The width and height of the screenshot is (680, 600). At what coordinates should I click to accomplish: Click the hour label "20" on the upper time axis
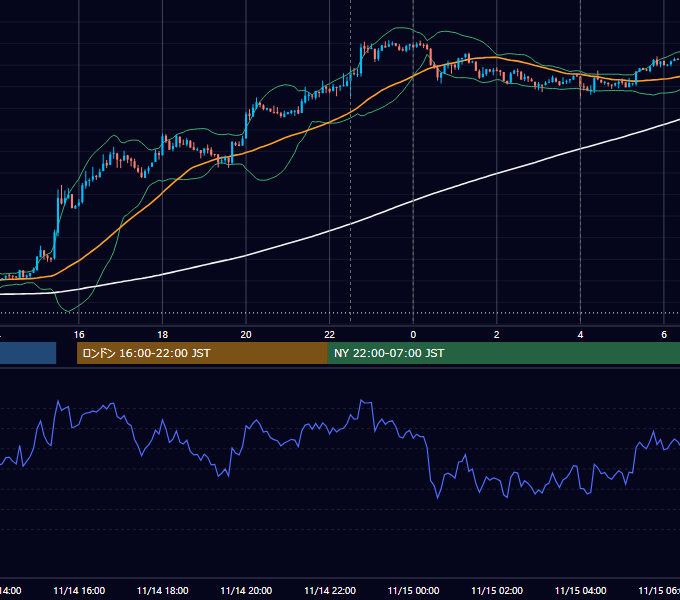246,335
